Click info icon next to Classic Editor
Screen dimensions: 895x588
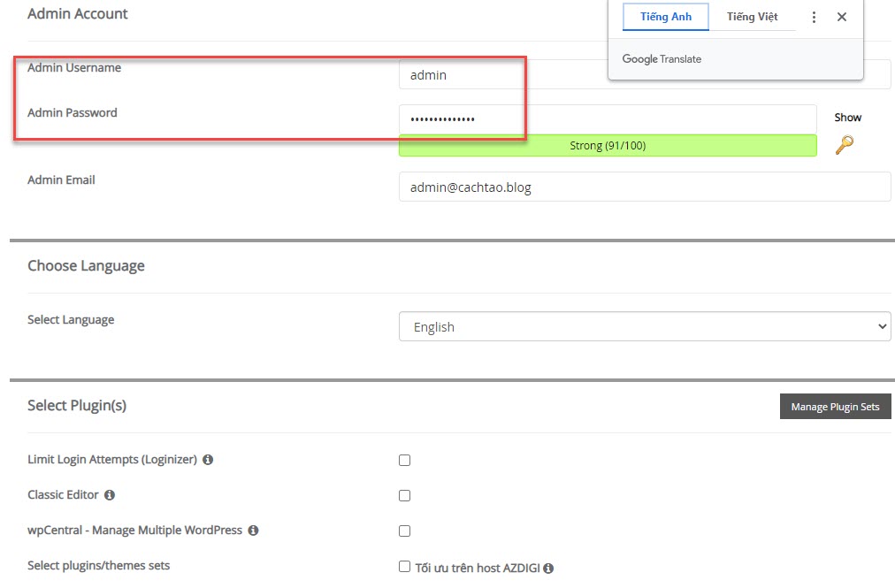[110, 495]
